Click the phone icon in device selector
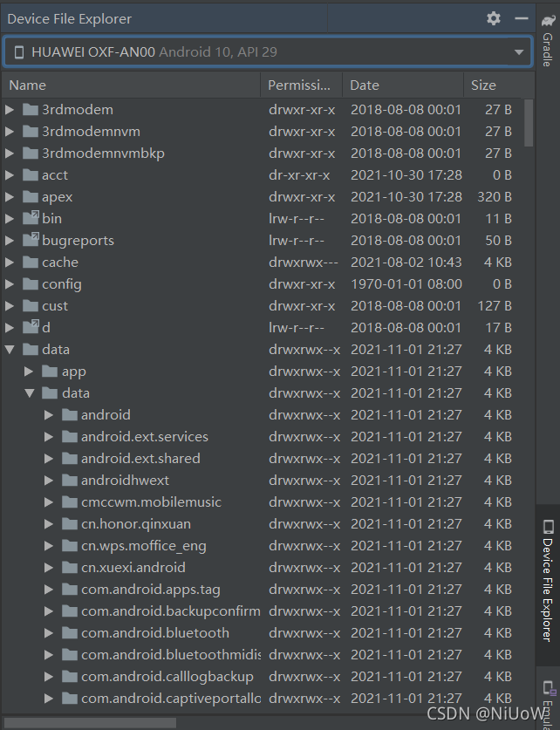Screen dimensions: 560x730 [19, 51]
